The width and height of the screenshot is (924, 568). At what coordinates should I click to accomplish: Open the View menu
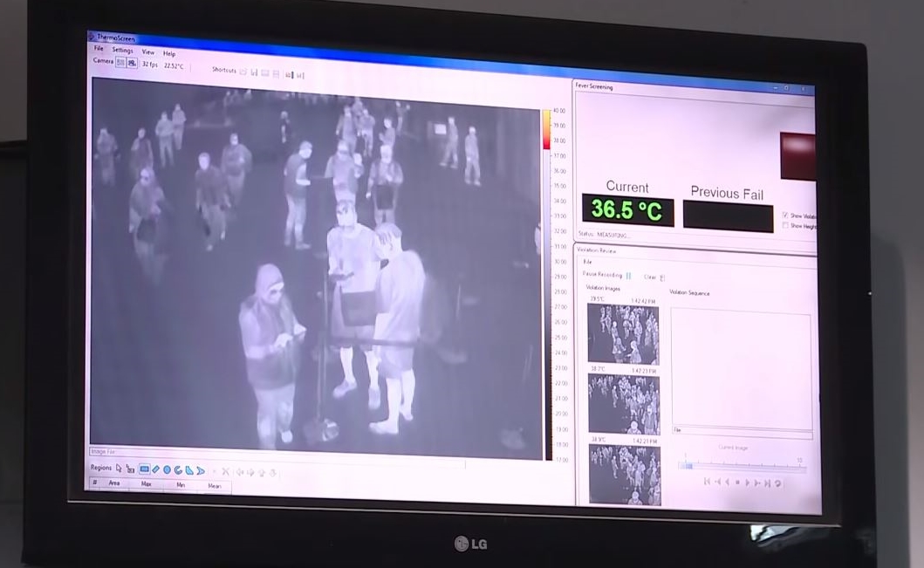click(148, 52)
